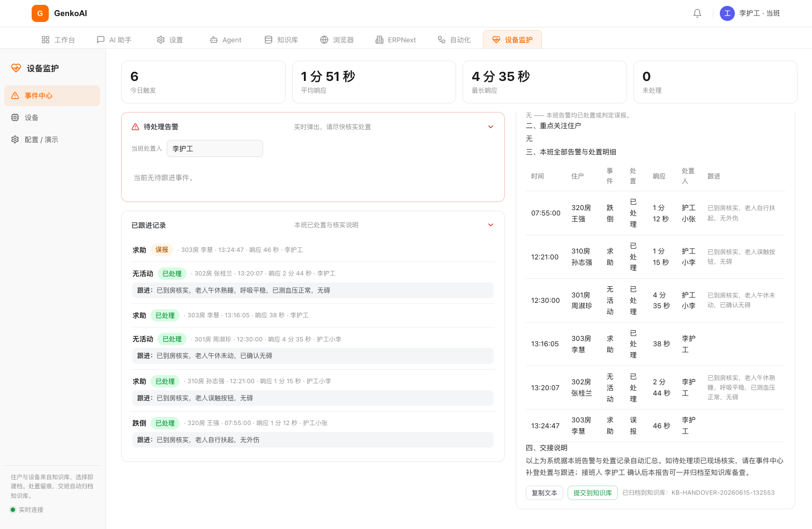The width and height of the screenshot is (812, 529).
Task: Select the ERPNext tab
Action: click(396, 40)
